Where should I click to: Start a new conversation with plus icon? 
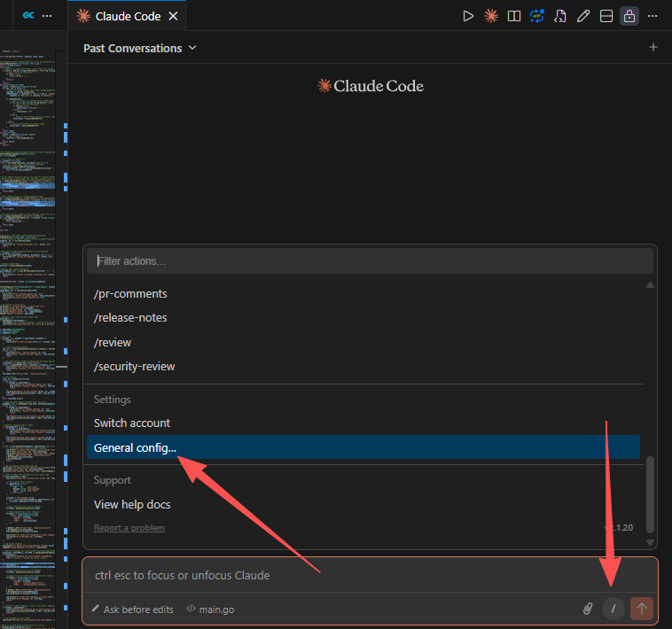pos(653,47)
